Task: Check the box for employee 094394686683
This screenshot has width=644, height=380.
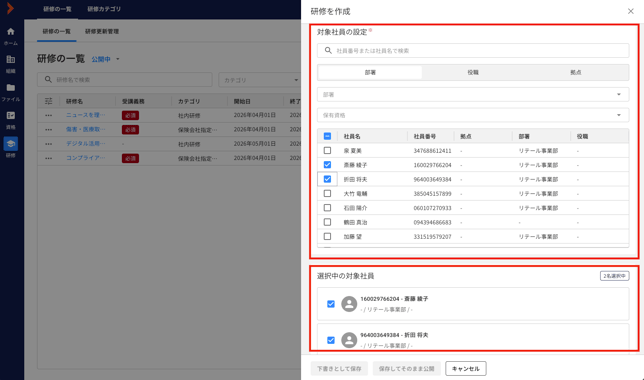Action: [327, 222]
